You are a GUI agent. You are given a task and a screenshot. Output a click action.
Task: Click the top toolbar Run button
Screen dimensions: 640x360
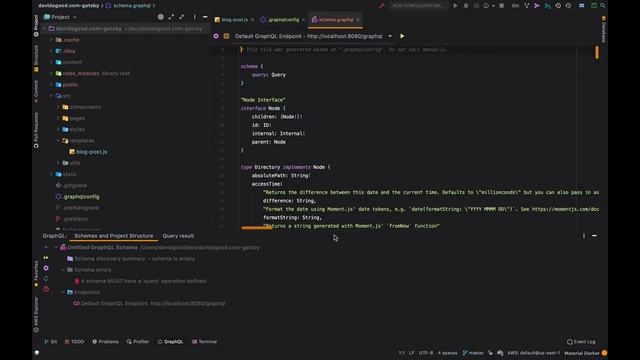pos(456,6)
